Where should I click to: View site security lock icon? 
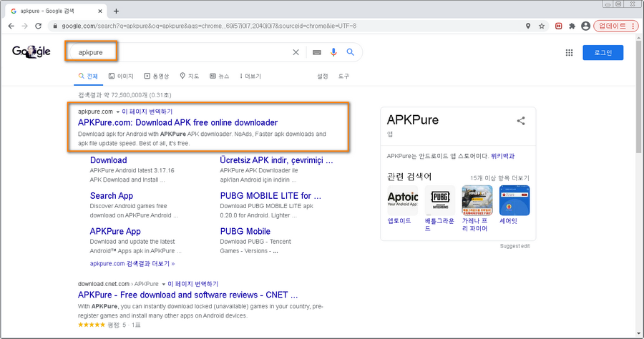[55, 26]
